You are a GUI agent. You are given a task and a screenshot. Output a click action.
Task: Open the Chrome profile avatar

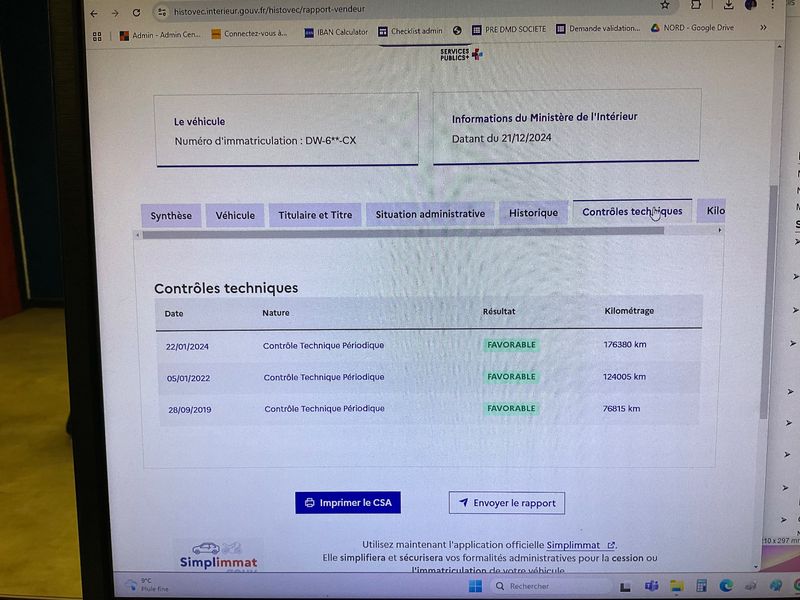(751, 5)
